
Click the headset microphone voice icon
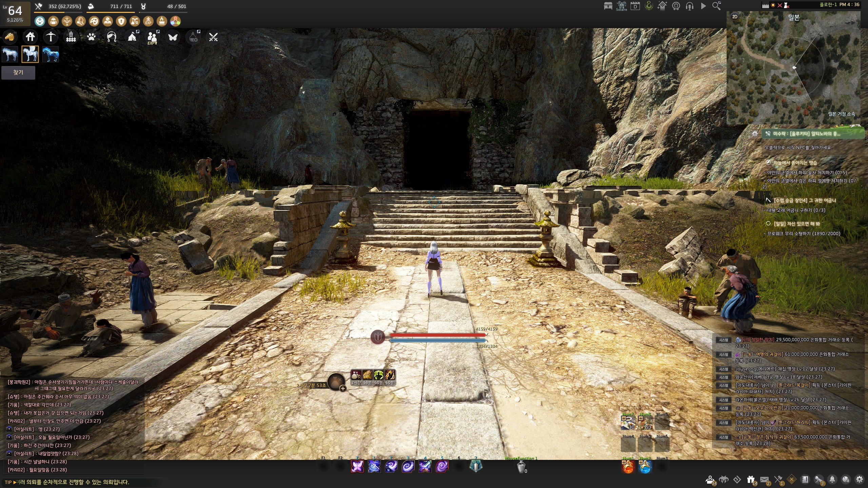(689, 6)
